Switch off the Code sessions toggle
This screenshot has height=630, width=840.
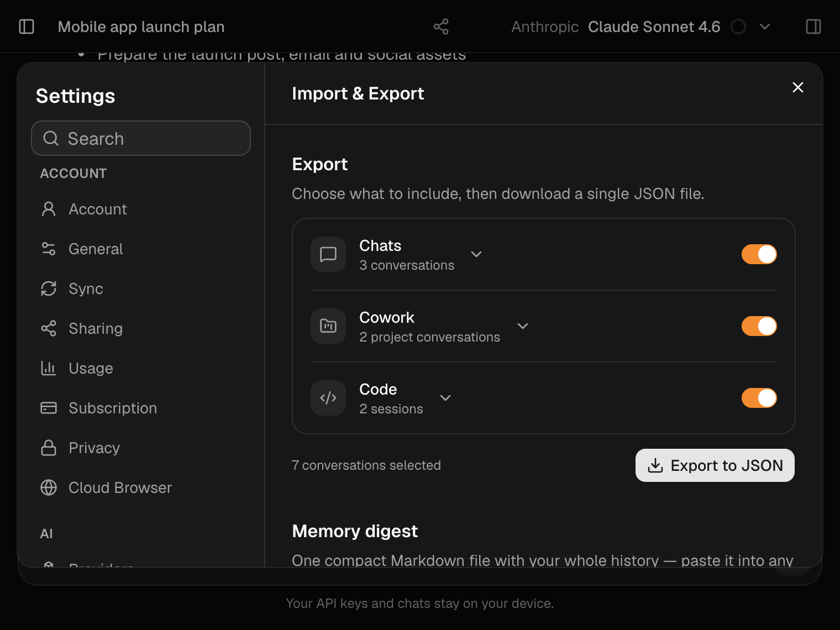coord(759,398)
